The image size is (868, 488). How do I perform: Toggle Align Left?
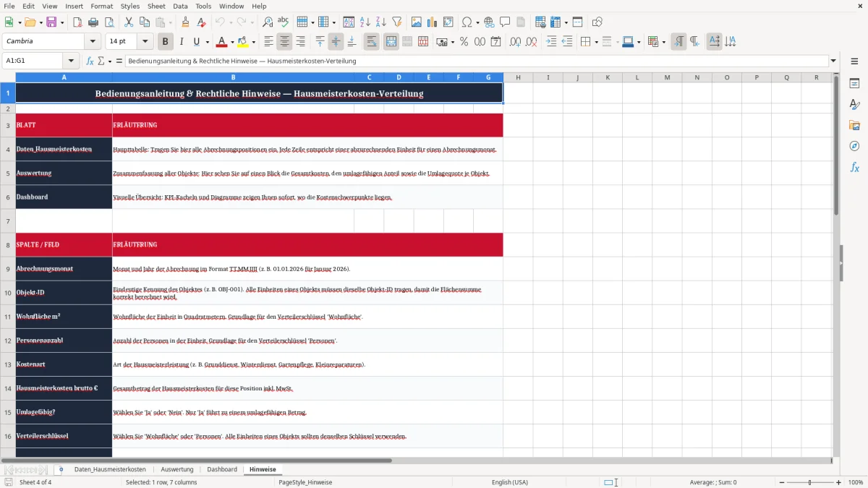[268, 42]
